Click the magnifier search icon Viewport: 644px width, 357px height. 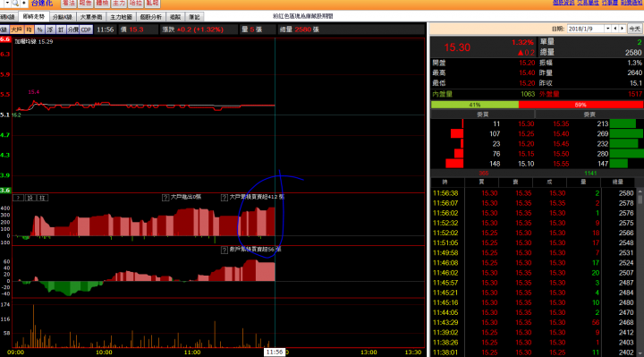coord(15,4)
